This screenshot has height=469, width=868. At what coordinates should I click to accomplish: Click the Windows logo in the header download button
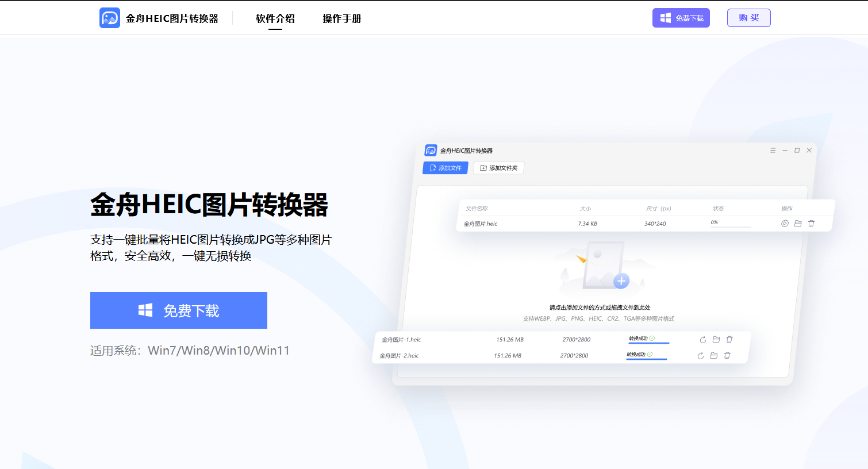coord(665,18)
